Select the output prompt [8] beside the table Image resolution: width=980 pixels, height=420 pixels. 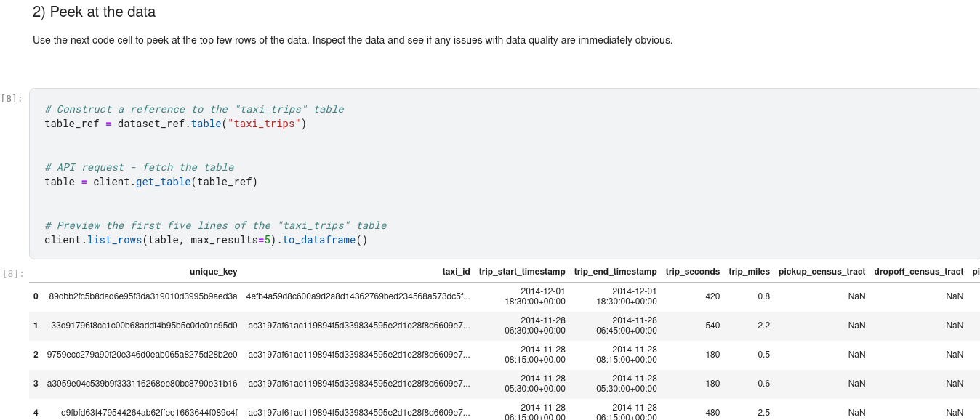tap(12, 274)
